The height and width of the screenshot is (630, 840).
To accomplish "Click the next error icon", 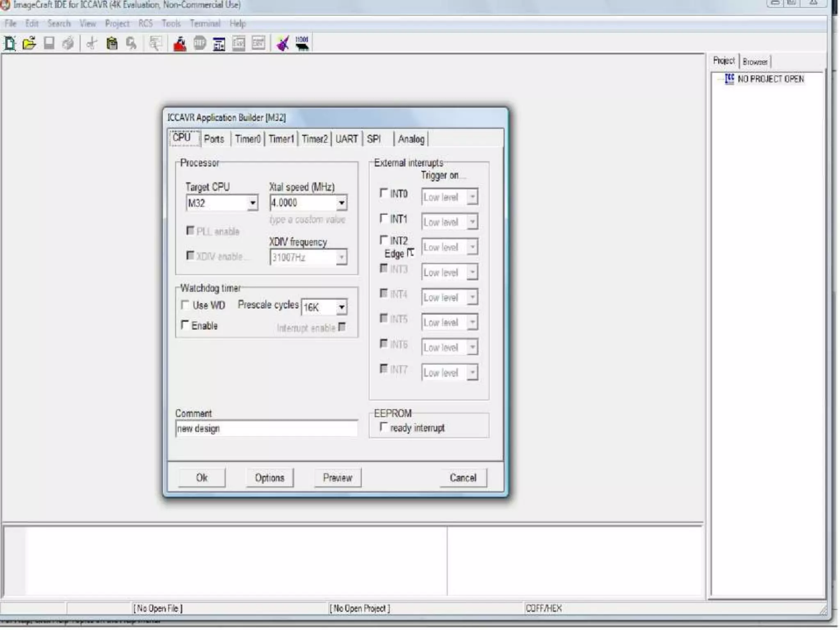I will [258, 43].
